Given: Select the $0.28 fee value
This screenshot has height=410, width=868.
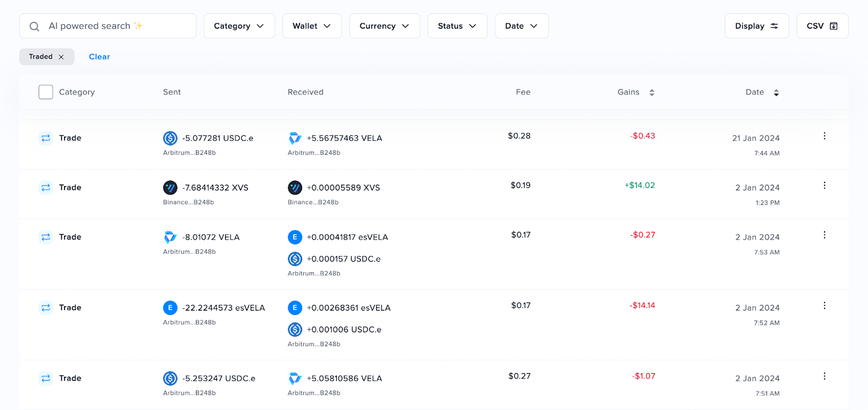Looking at the screenshot, I should click(x=519, y=136).
